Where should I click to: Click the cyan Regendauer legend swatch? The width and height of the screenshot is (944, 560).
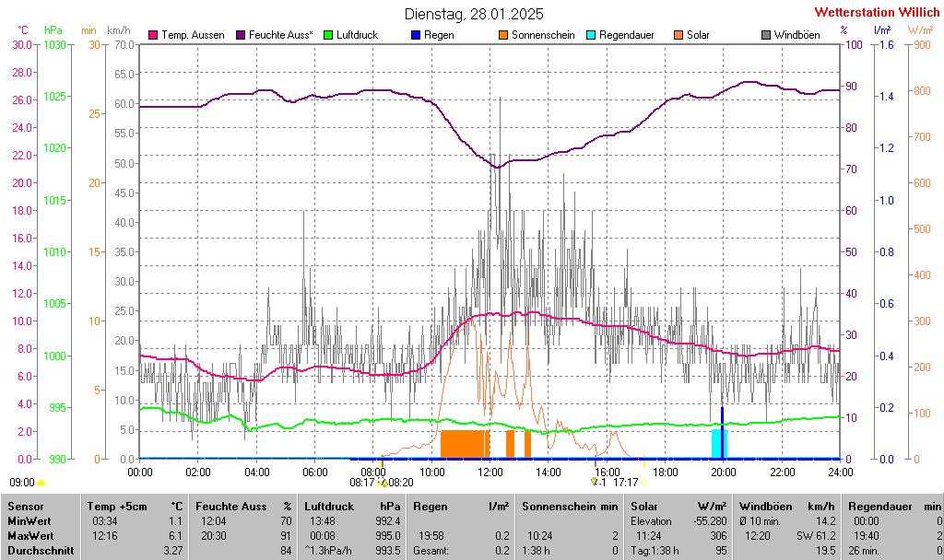[x=591, y=35]
